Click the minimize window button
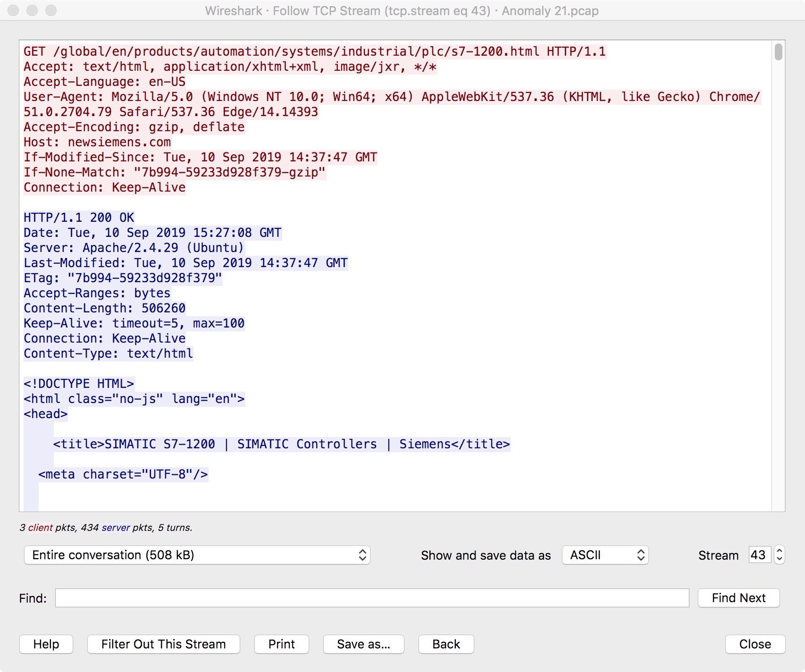The image size is (805, 672). point(32,10)
